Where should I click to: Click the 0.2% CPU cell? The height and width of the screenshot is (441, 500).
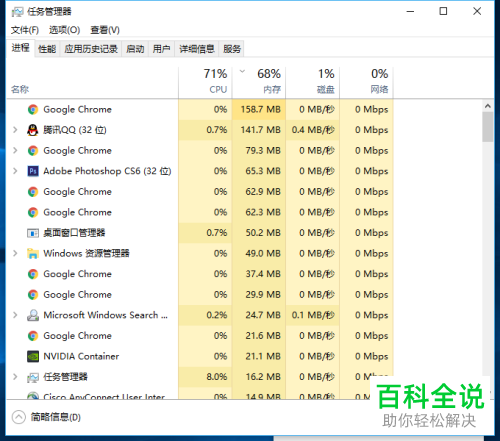click(205, 315)
